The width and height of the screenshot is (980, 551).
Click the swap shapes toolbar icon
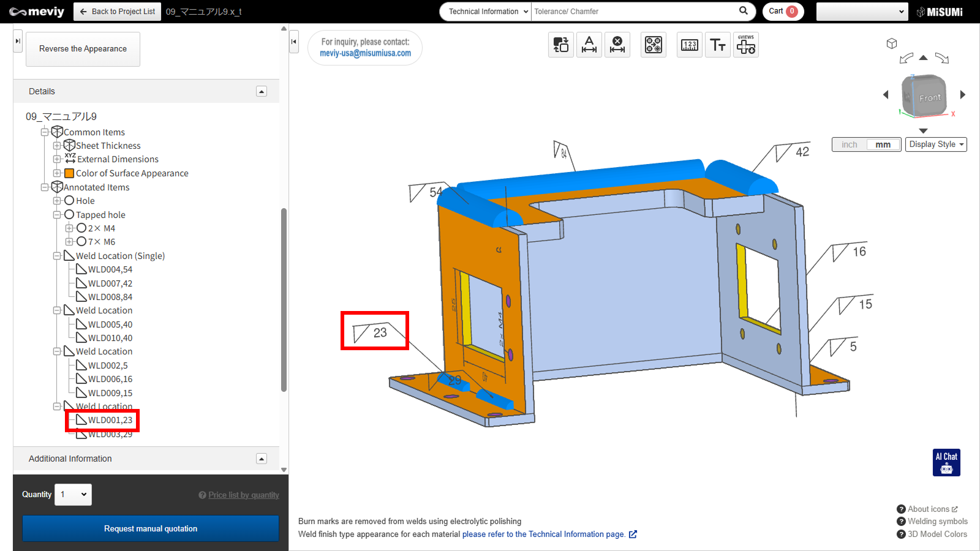(561, 45)
